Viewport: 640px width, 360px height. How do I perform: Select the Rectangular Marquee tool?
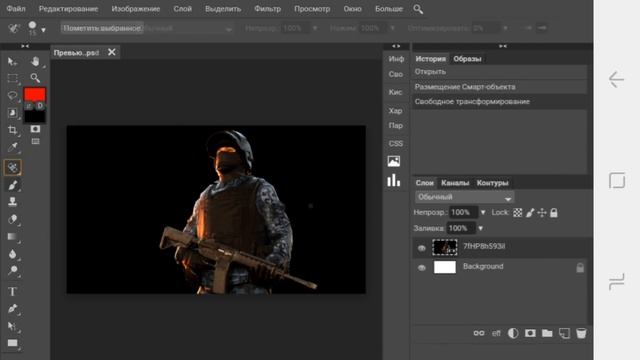click(12, 78)
